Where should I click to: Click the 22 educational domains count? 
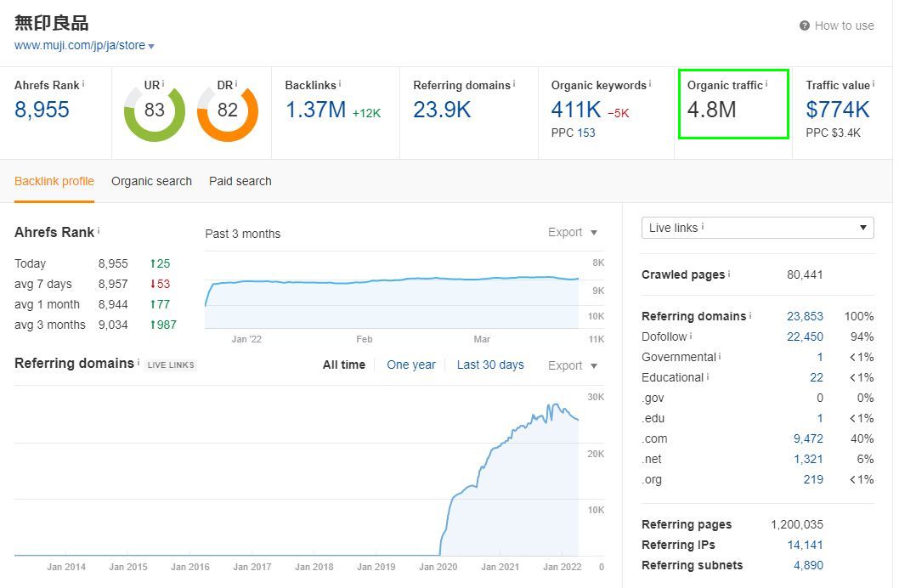[817, 377]
